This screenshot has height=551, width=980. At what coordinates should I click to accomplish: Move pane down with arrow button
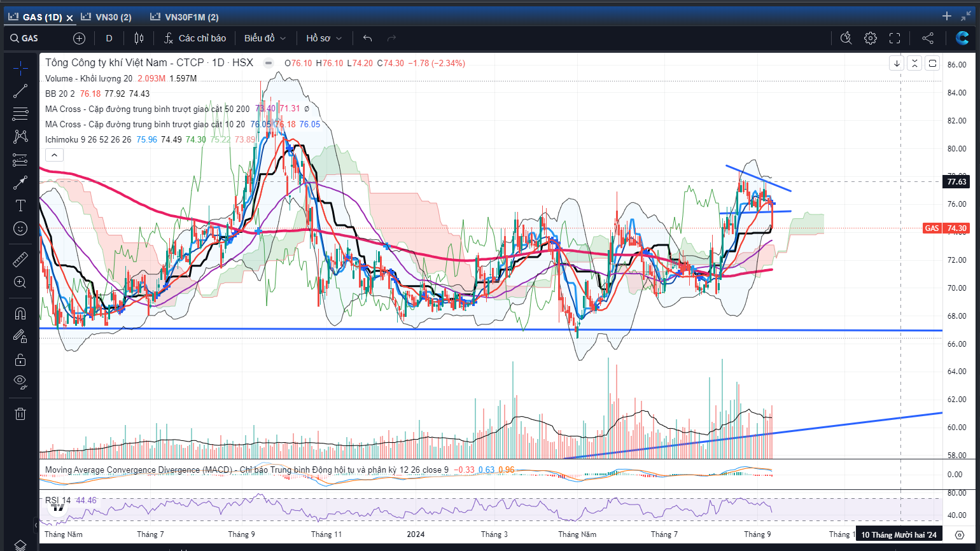click(897, 63)
